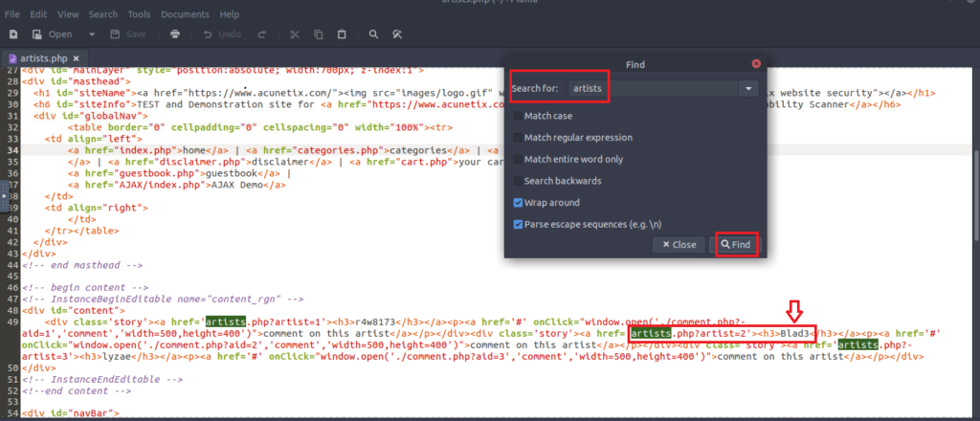Click the Print toolbar icon

(x=175, y=34)
